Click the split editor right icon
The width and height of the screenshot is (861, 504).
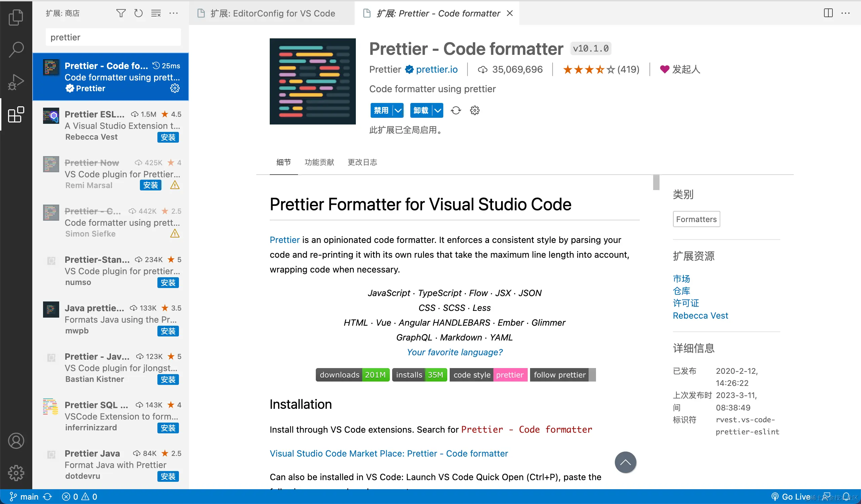pos(828,13)
